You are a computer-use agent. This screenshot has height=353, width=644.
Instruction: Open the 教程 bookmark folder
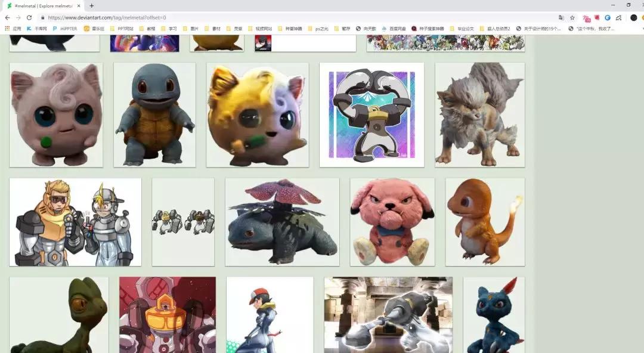[x=147, y=29]
